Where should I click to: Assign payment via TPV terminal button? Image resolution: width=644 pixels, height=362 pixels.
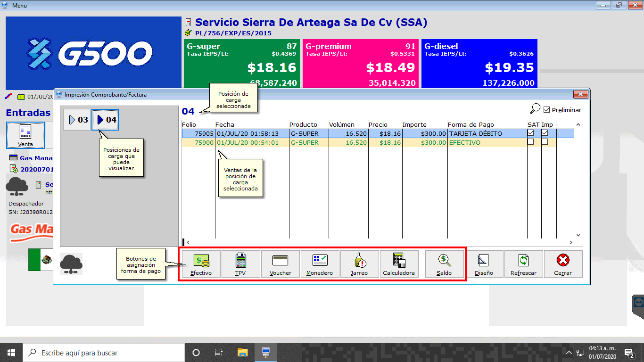pos(240,264)
